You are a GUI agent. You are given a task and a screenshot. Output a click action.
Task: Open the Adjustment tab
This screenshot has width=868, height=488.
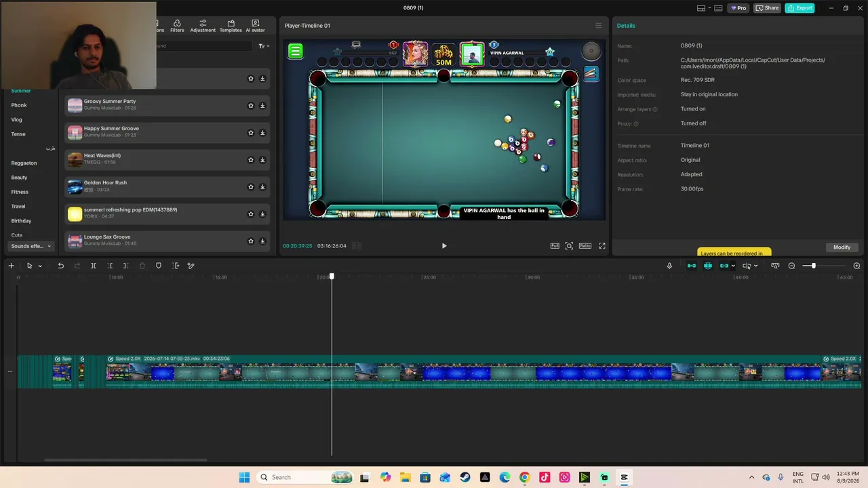coord(203,26)
